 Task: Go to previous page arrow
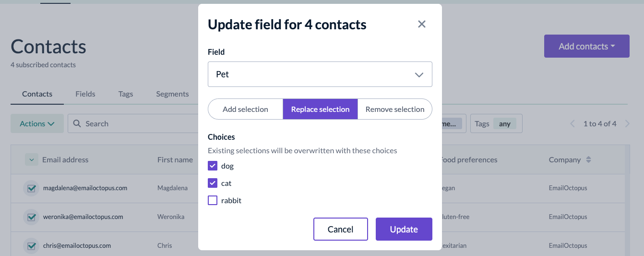pyautogui.click(x=572, y=123)
